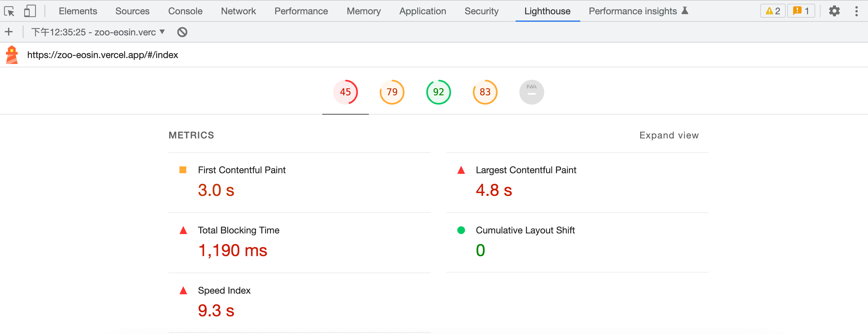This screenshot has height=334, width=868.
Task: Activate the inspect element picker icon
Action: coord(9,11)
